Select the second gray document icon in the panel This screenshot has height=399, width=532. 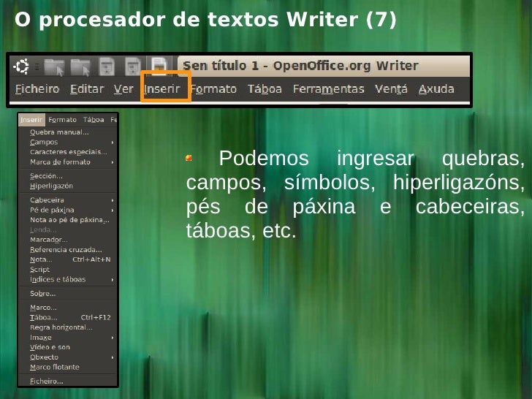point(133,66)
